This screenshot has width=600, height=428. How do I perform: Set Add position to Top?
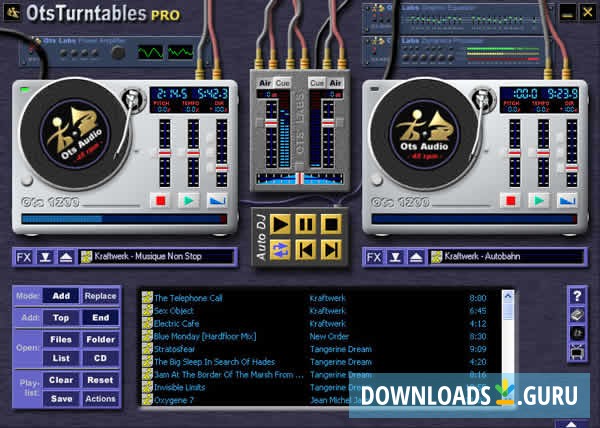point(61,318)
